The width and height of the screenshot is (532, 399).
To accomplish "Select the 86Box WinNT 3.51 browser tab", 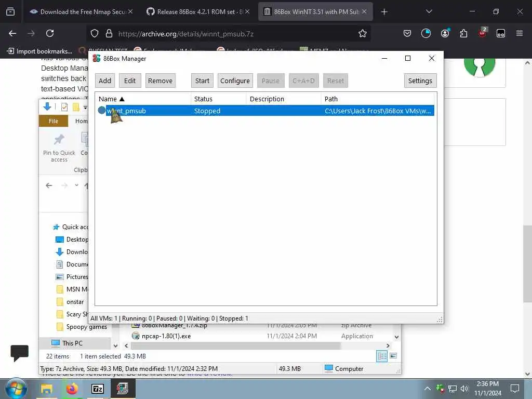I will pyautogui.click(x=315, y=12).
